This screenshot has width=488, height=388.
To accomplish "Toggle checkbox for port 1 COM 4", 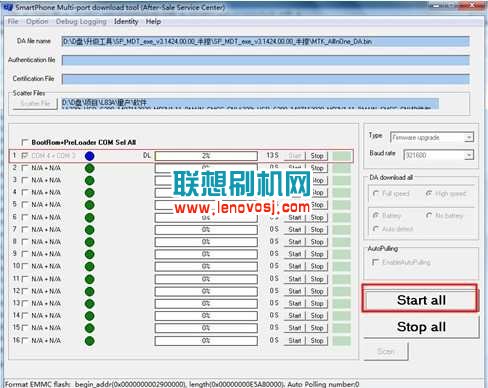I will (24, 156).
